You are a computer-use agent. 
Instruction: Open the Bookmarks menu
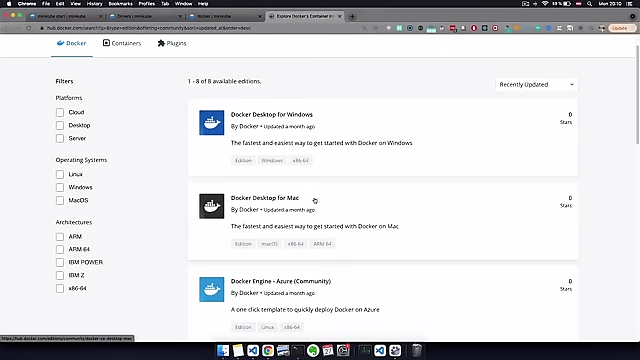[x=120, y=4]
